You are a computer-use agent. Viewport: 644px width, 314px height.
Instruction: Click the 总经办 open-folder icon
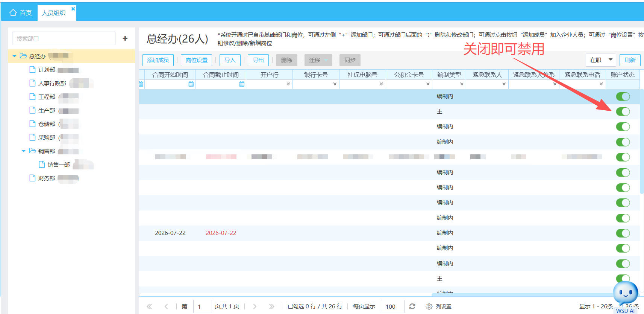23,56
